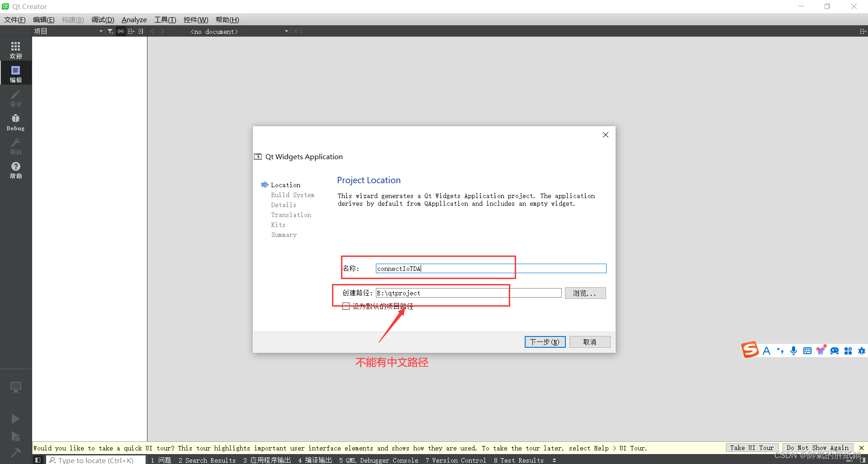Open the 项目 panel dropdown arrow
Viewport: 868px width, 464px height.
(100, 31)
